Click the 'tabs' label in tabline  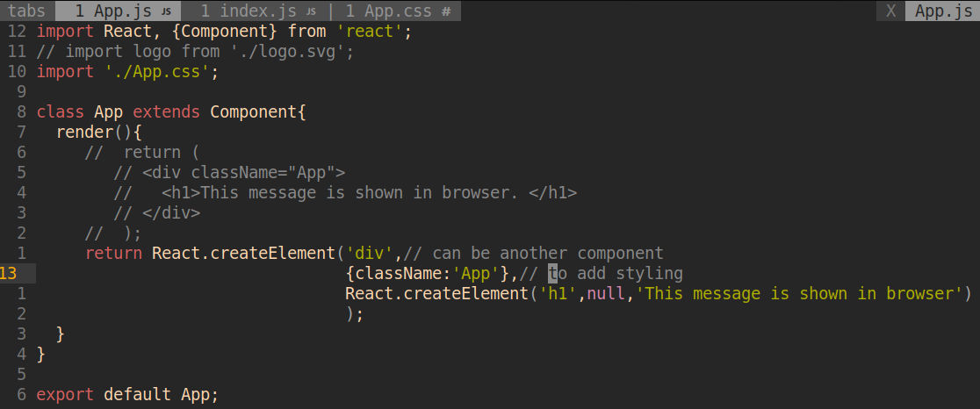point(27,11)
